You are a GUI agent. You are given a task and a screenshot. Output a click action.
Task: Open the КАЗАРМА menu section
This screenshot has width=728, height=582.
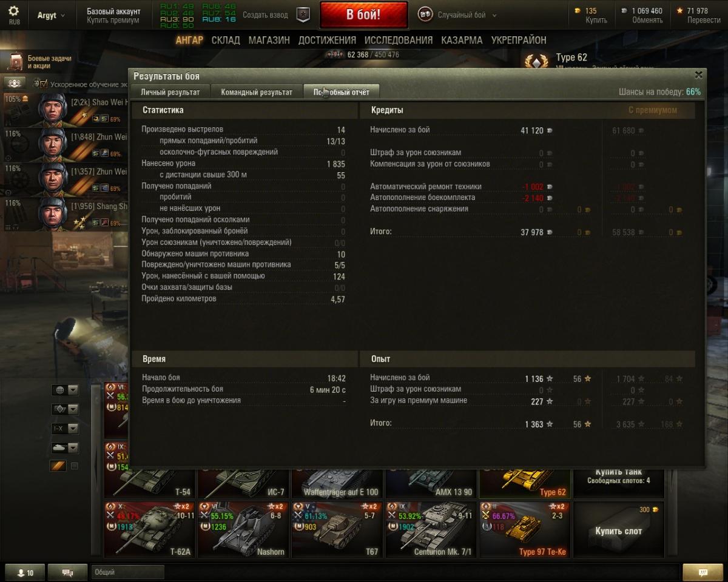coord(462,40)
